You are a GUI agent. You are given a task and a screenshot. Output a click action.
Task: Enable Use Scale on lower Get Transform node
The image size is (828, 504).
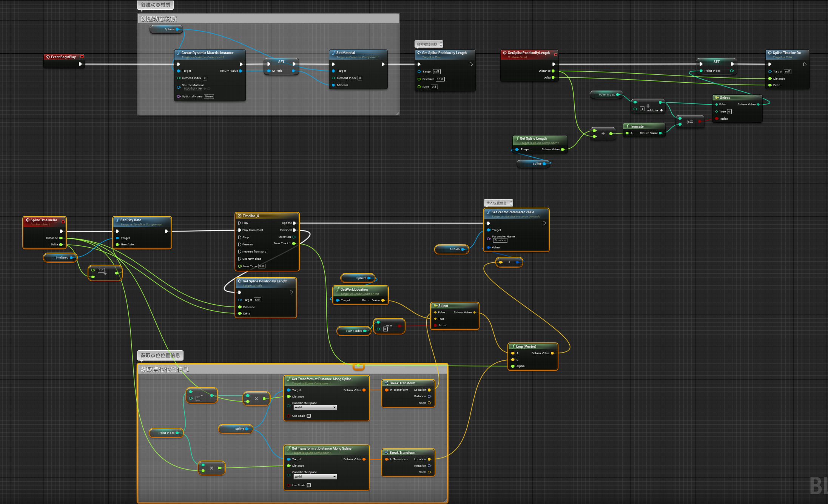309,486
